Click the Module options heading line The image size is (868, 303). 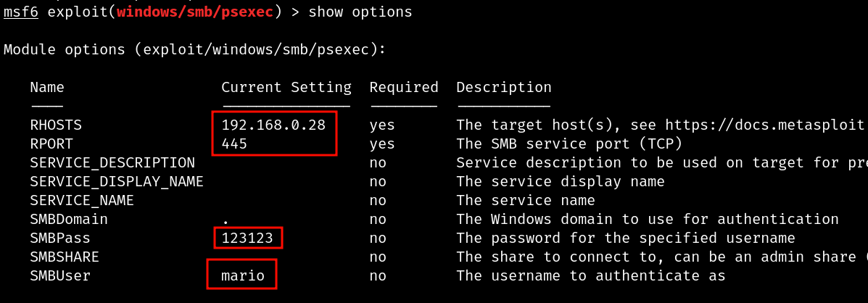[x=194, y=50]
